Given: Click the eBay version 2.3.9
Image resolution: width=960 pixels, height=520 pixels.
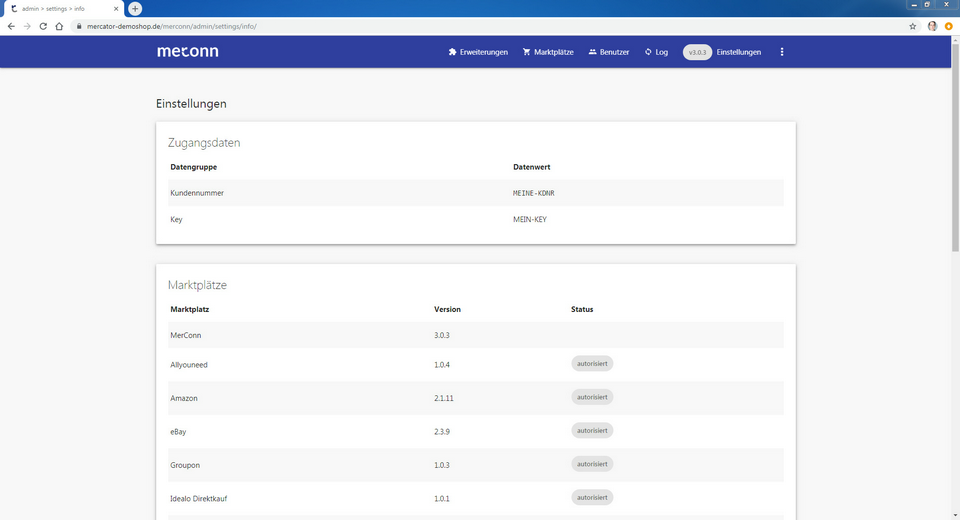Looking at the screenshot, I should click(x=442, y=432).
